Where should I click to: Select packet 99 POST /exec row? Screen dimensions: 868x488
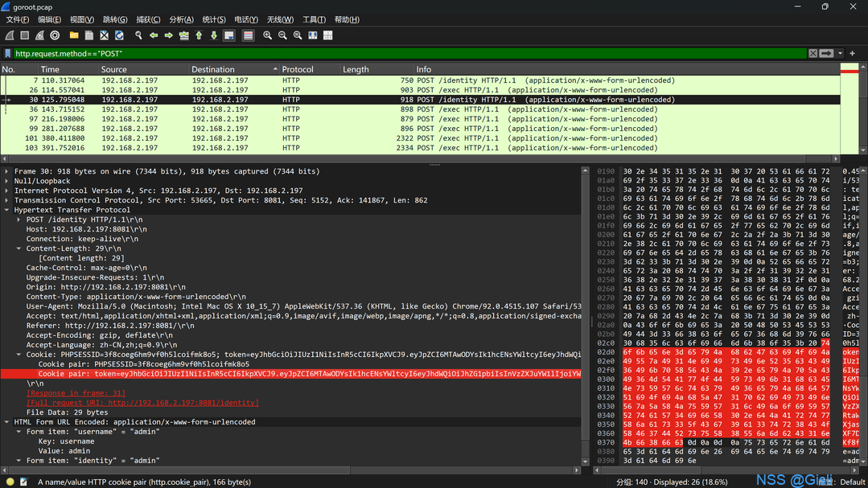421,129
